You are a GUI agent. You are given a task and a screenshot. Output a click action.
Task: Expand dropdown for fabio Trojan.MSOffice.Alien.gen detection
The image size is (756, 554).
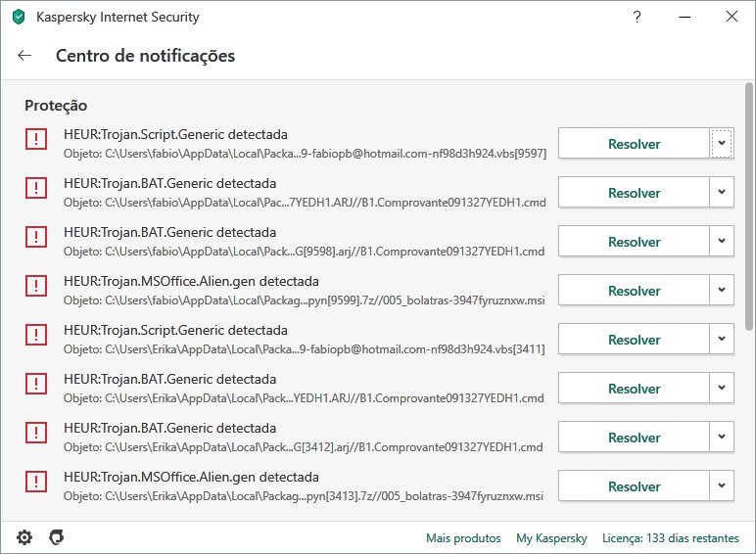point(722,291)
